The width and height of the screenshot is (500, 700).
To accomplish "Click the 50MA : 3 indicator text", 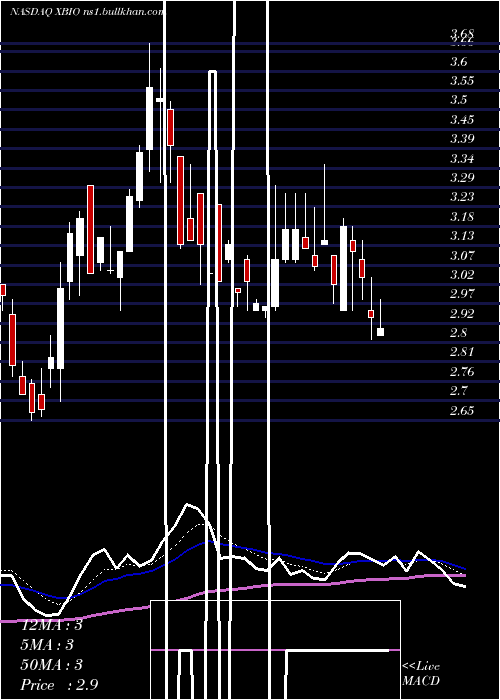I will (52, 665).
